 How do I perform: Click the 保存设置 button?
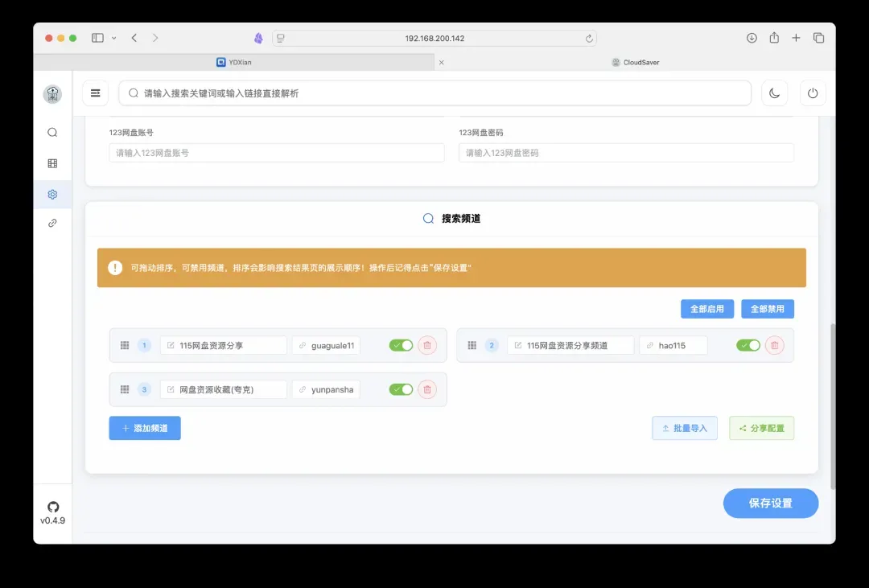click(770, 503)
